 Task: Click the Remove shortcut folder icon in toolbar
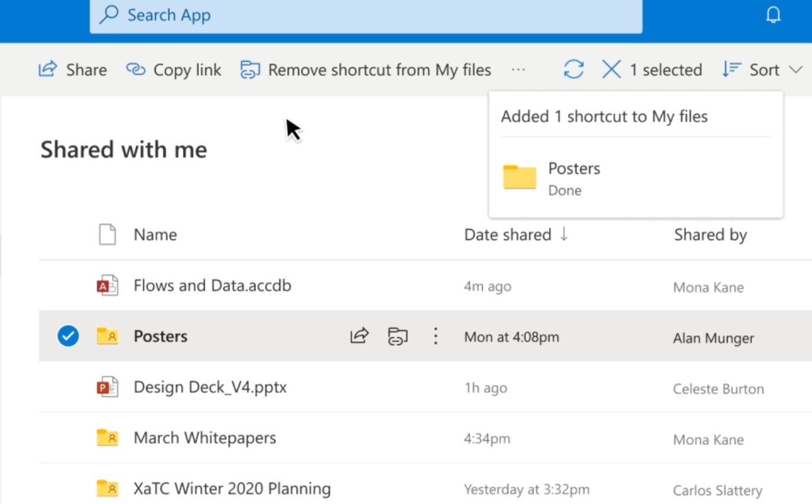click(250, 70)
